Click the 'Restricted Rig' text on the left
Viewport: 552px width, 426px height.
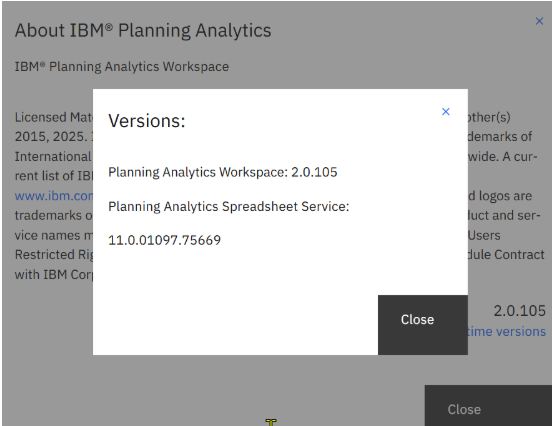54,255
